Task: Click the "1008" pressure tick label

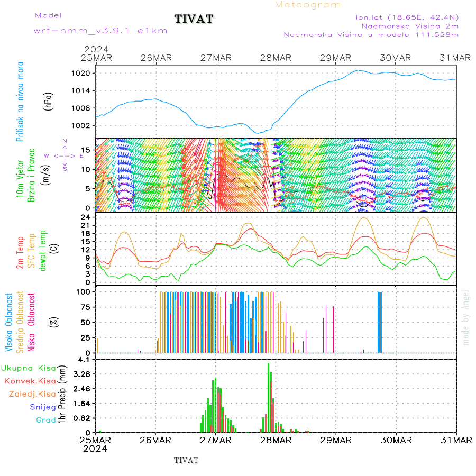Action: point(81,108)
